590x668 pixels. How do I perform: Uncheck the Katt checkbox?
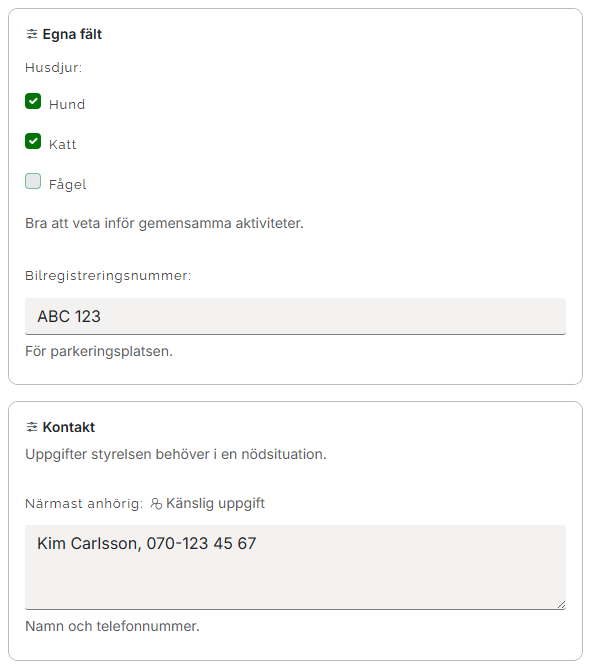pos(33,141)
